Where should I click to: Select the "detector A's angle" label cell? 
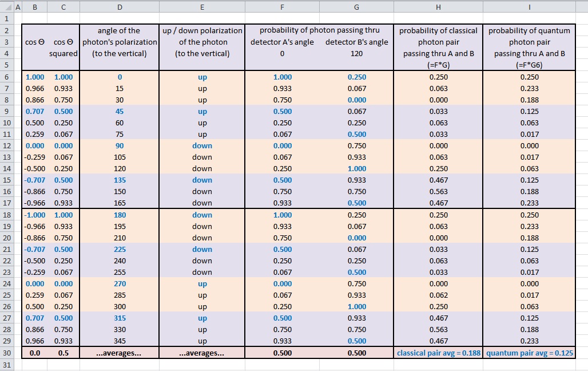tap(282, 42)
